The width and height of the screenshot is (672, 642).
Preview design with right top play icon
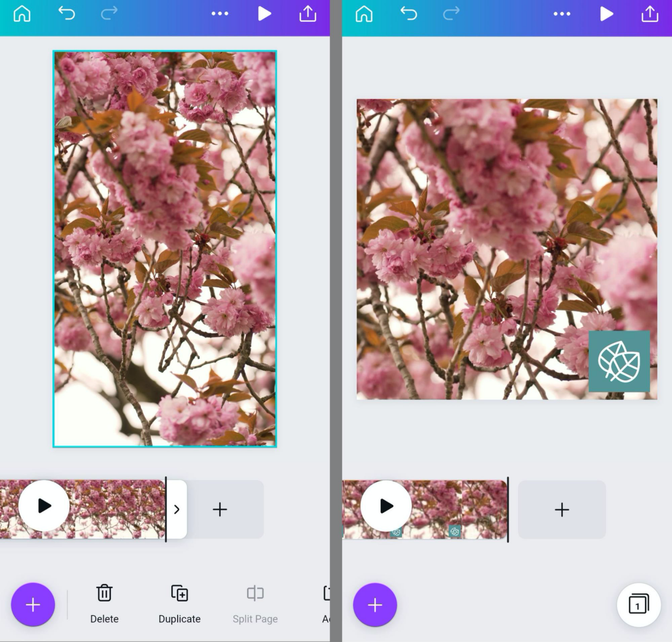(606, 14)
